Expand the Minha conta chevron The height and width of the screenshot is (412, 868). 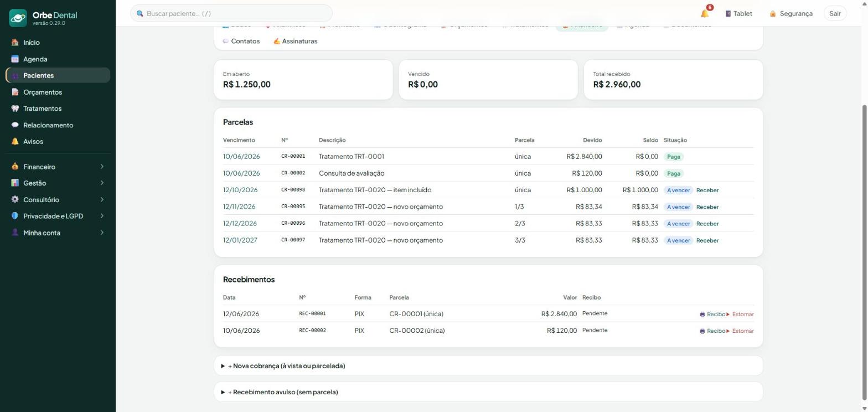tap(102, 233)
